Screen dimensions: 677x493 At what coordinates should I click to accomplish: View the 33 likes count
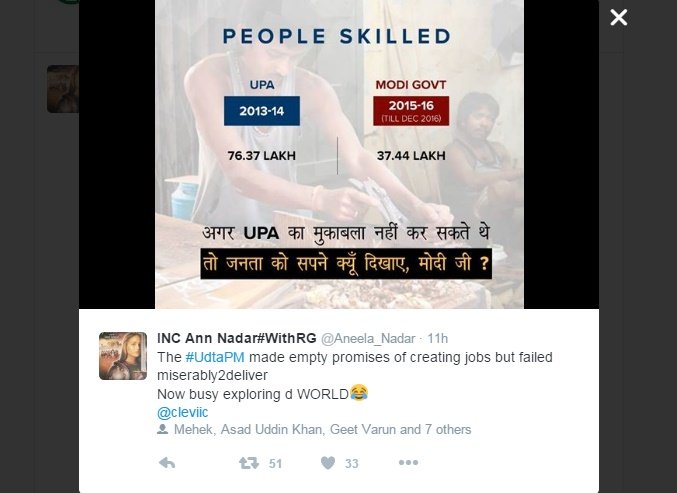click(x=351, y=464)
